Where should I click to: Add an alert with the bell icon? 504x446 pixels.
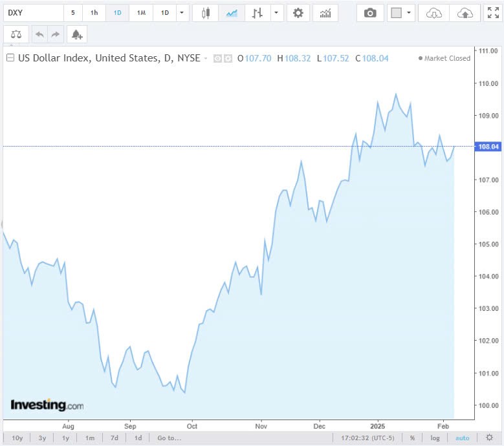76,34
